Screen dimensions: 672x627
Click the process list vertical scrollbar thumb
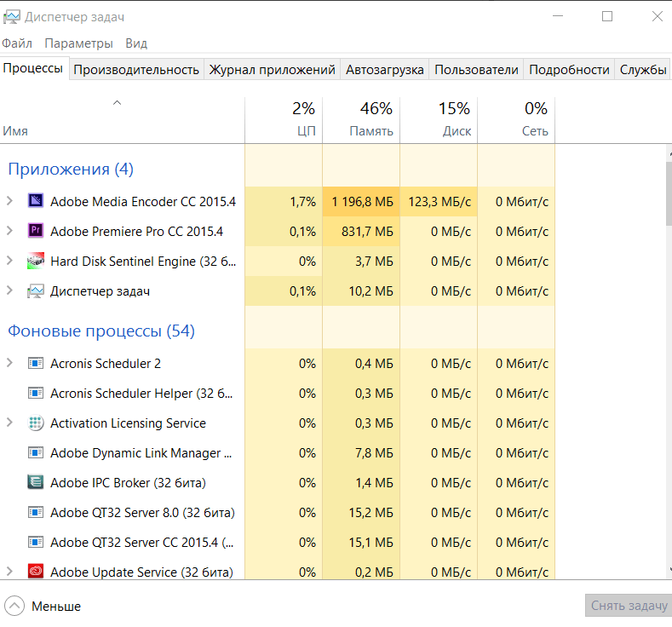point(669,193)
